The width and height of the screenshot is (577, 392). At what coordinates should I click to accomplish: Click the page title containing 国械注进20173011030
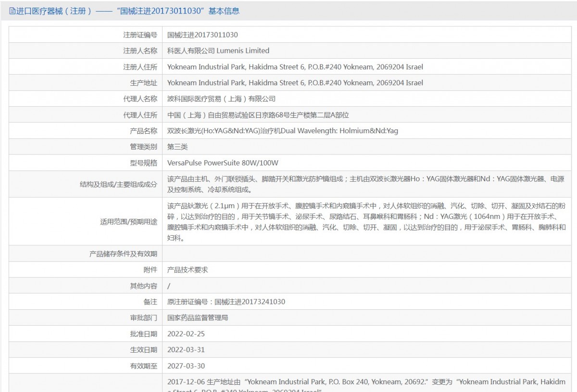pos(127,11)
